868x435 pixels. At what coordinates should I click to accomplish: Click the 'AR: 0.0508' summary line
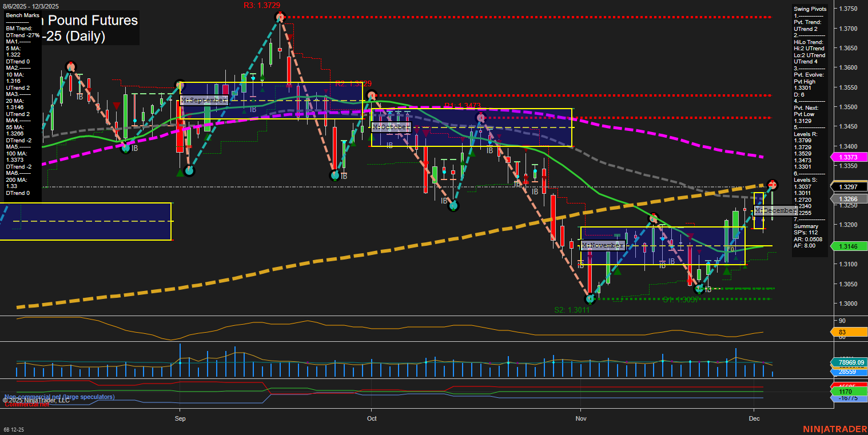808,239
